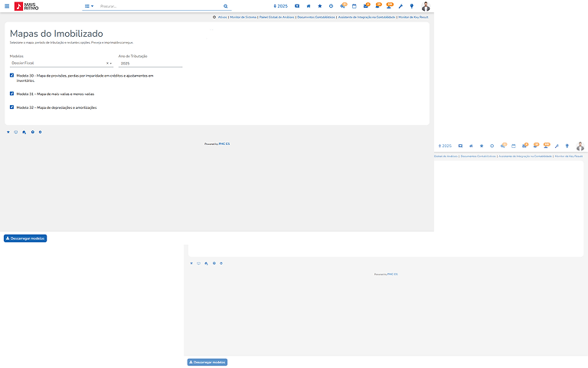The height and width of the screenshot is (368, 588).
Task: Click the favorites star icon below the Modelo 32 checkbox
Action: pos(8,132)
